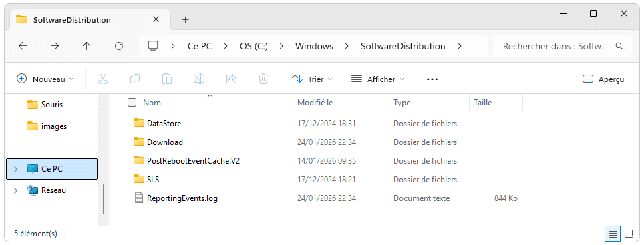Maximize the File Explorer window

click(x=593, y=13)
